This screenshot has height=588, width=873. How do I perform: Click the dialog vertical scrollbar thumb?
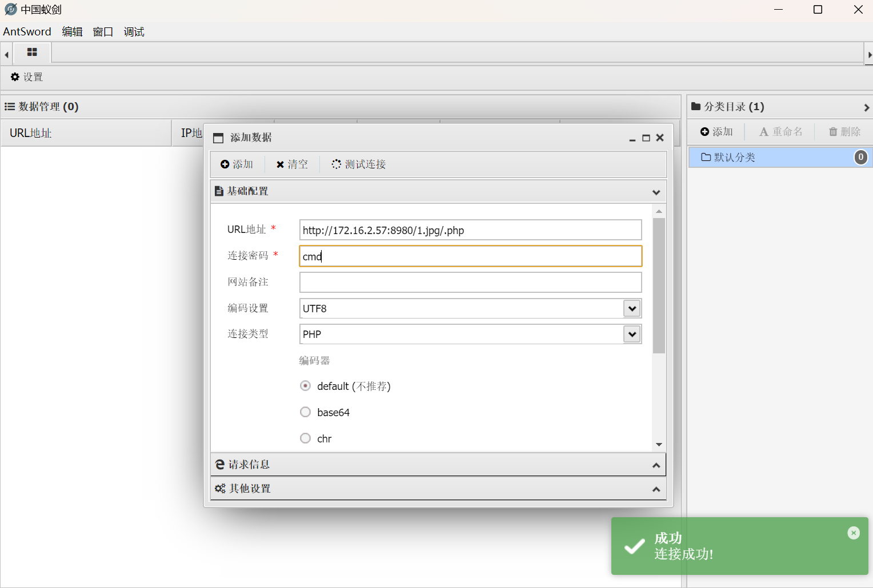[x=659, y=285]
